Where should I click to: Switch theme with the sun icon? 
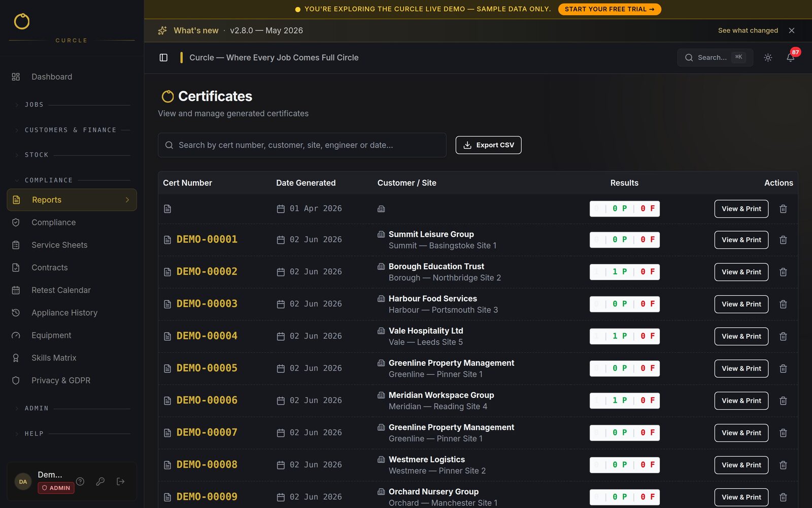(768, 57)
